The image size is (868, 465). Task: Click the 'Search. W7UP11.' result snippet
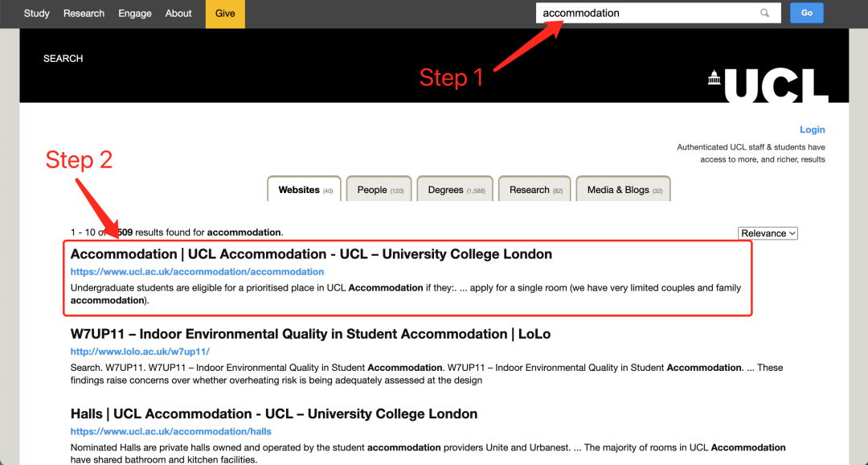click(x=427, y=373)
